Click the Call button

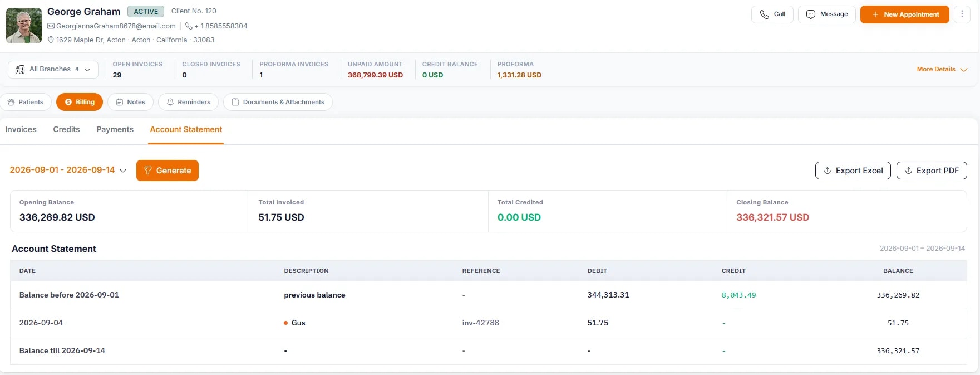pos(772,14)
